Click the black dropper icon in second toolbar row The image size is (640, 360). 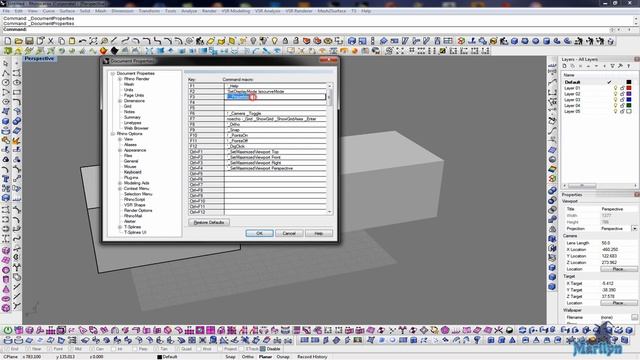click(x=114, y=51)
